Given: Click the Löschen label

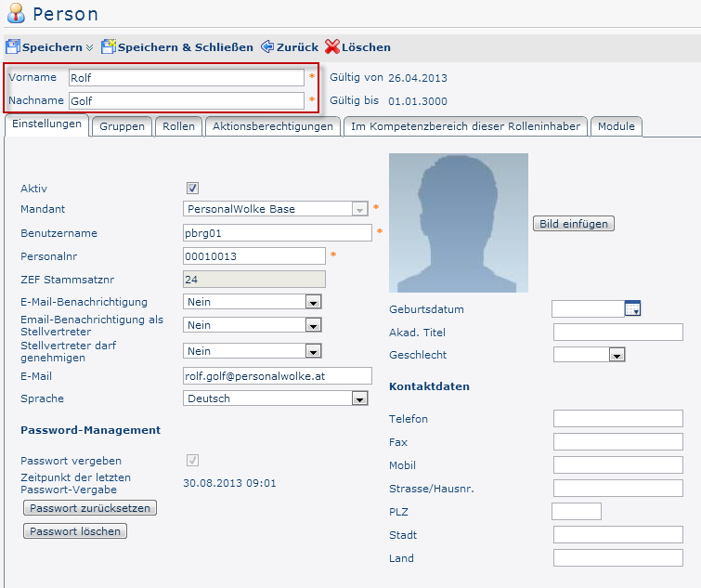Looking at the screenshot, I should coord(366,47).
